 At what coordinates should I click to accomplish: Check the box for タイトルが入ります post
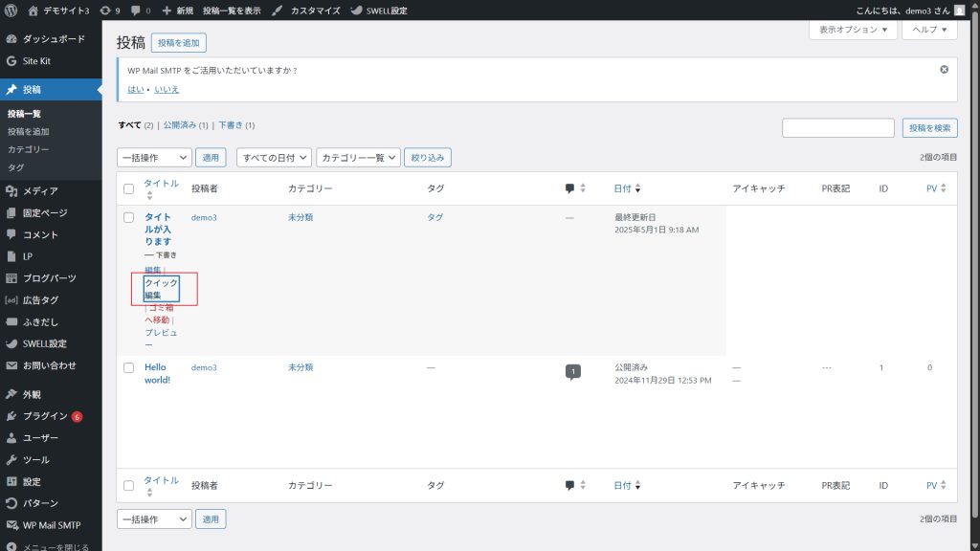[x=128, y=218]
